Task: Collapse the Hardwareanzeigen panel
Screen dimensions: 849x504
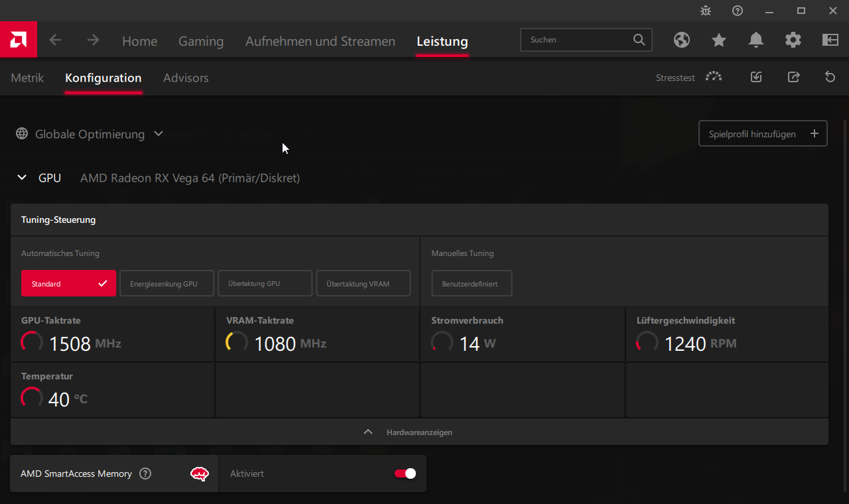Action: coord(419,432)
